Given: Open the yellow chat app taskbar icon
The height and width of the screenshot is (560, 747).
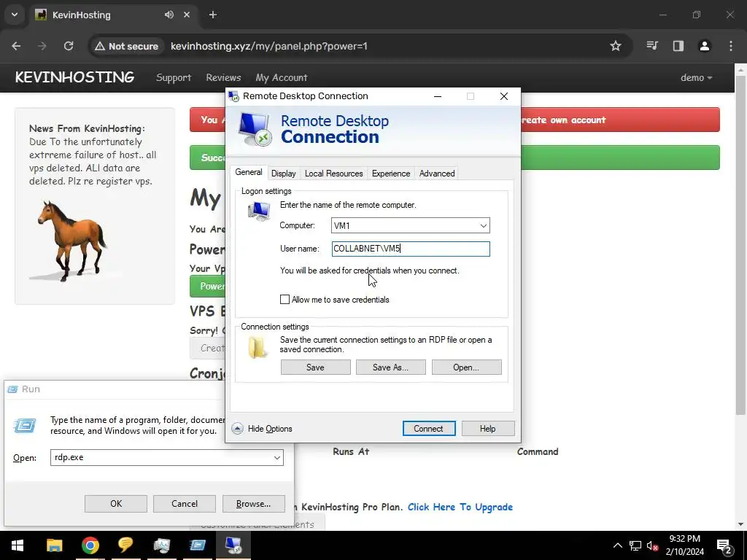Looking at the screenshot, I should (x=125, y=545).
